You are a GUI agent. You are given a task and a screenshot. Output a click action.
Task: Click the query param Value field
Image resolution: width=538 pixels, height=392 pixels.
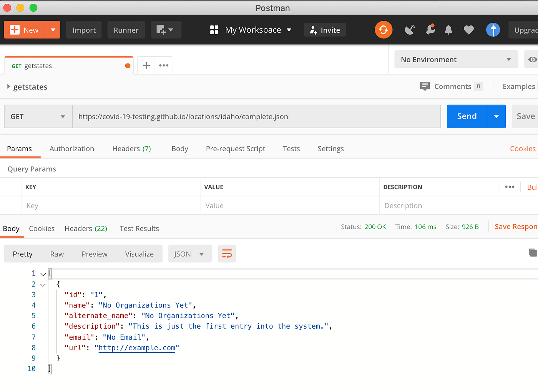click(x=290, y=205)
